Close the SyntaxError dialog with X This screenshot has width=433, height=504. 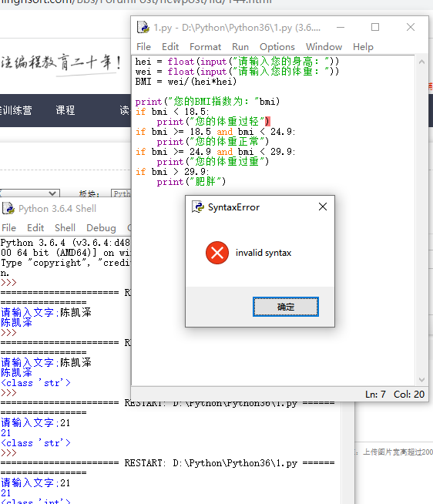(323, 207)
